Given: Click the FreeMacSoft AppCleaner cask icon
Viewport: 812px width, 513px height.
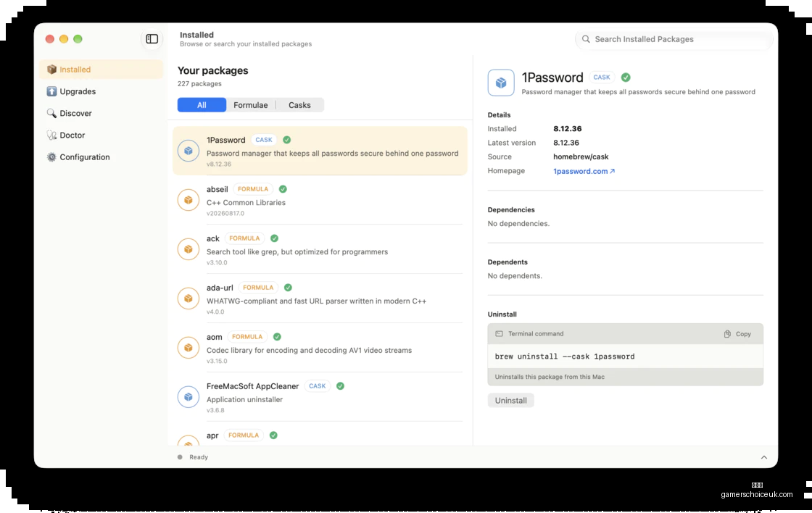Looking at the screenshot, I should 188,396.
